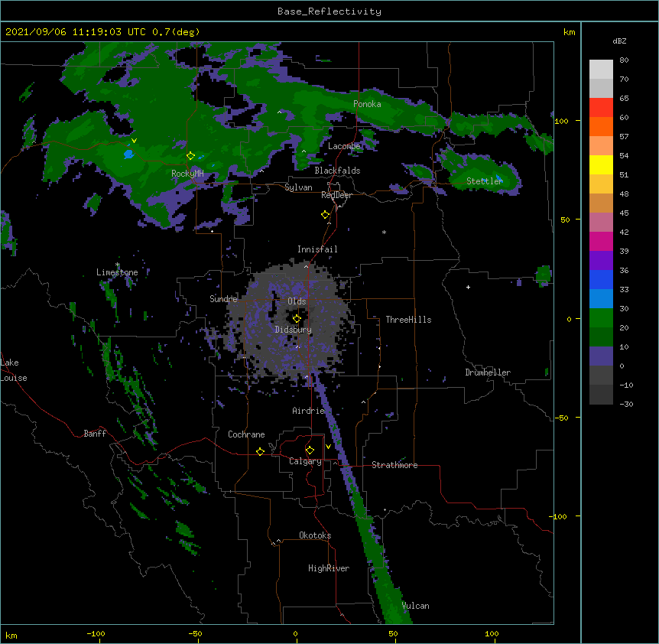Click the Vulcan label
The height and width of the screenshot is (644, 659).
pos(415,606)
